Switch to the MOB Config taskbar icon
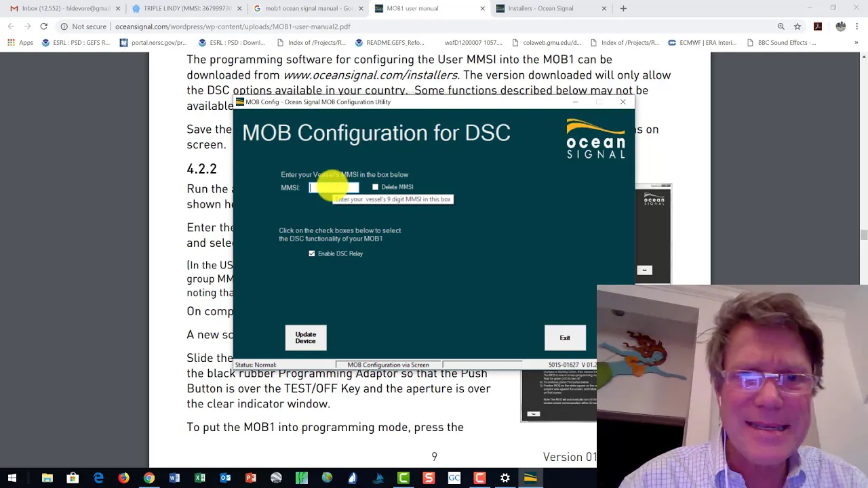868x488 pixels. tap(530, 478)
